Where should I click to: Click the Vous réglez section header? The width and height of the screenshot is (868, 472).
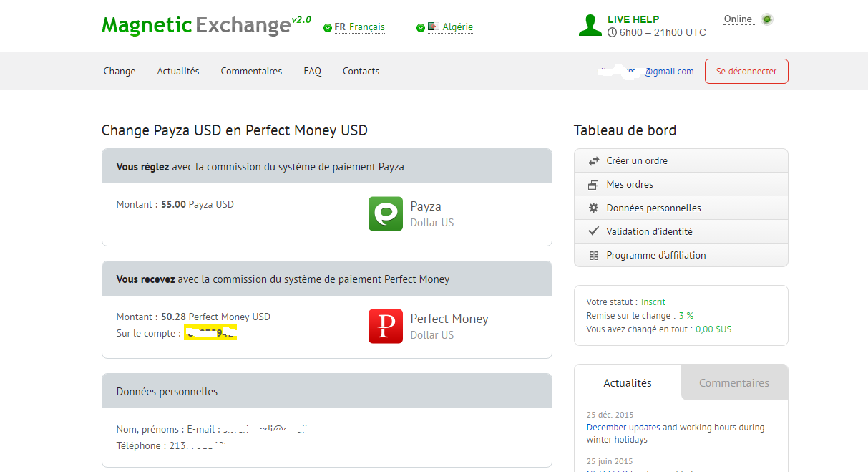pos(327,166)
